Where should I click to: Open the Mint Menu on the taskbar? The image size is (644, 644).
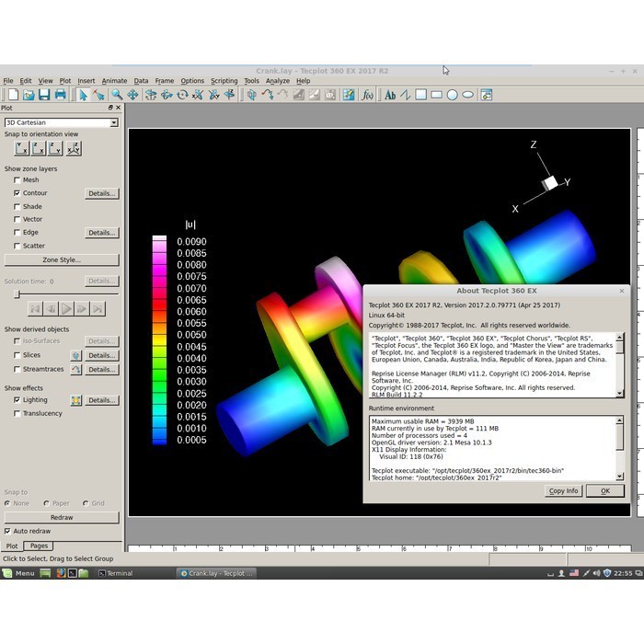point(18,573)
